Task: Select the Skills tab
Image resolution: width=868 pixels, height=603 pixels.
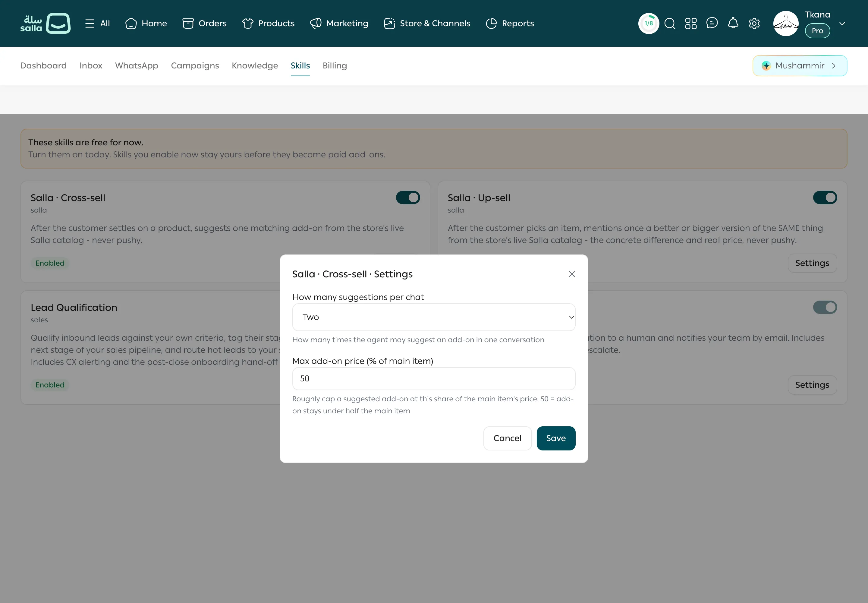Action: (300, 66)
